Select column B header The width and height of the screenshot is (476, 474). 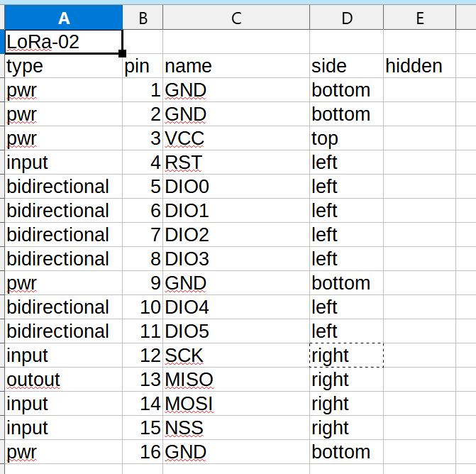pyautogui.click(x=143, y=18)
